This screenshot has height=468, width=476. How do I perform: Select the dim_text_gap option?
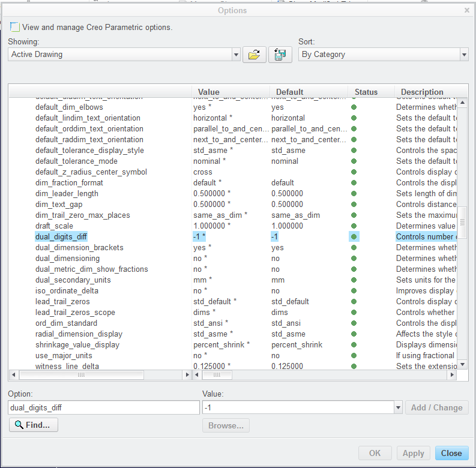[59, 204]
